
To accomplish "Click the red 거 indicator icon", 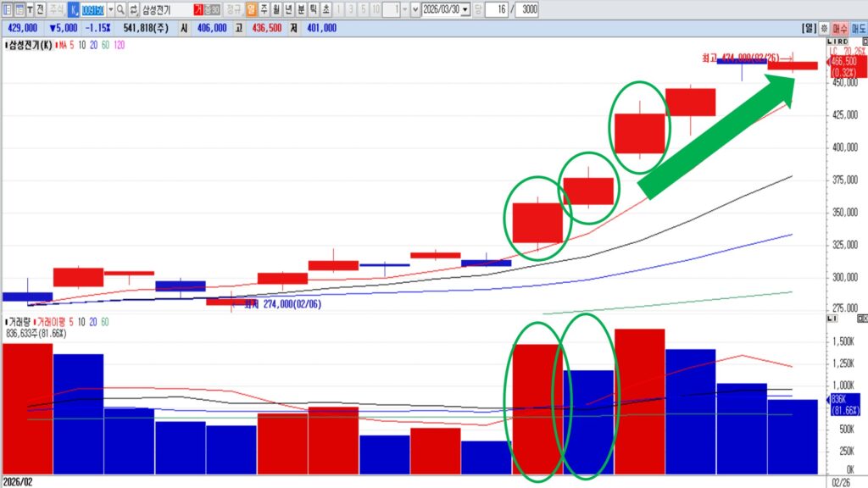I will click(198, 9).
